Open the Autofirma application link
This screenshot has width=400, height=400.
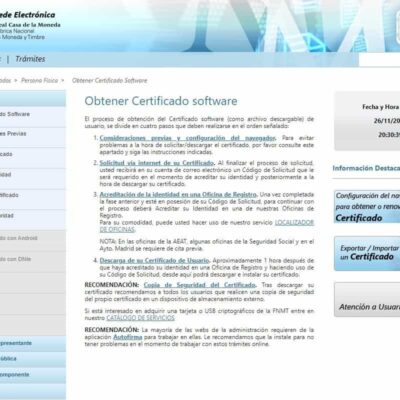(x=128, y=337)
